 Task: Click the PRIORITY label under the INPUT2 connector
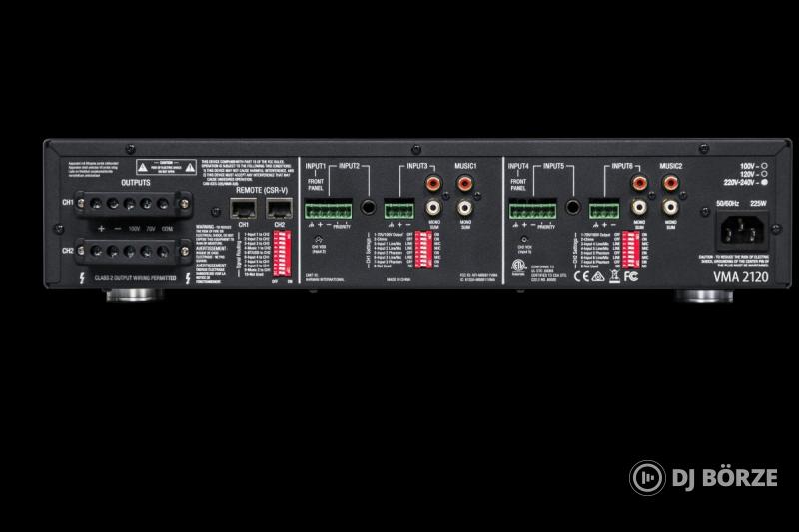pos(342,227)
